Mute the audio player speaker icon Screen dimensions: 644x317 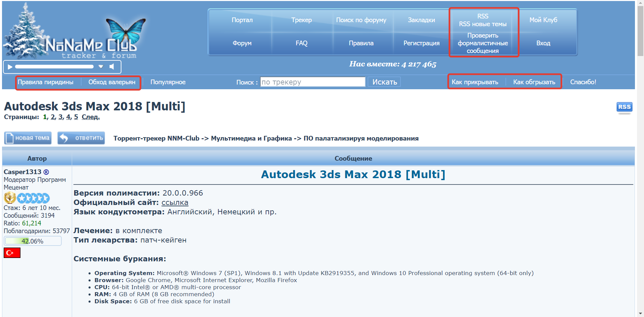click(112, 67)
